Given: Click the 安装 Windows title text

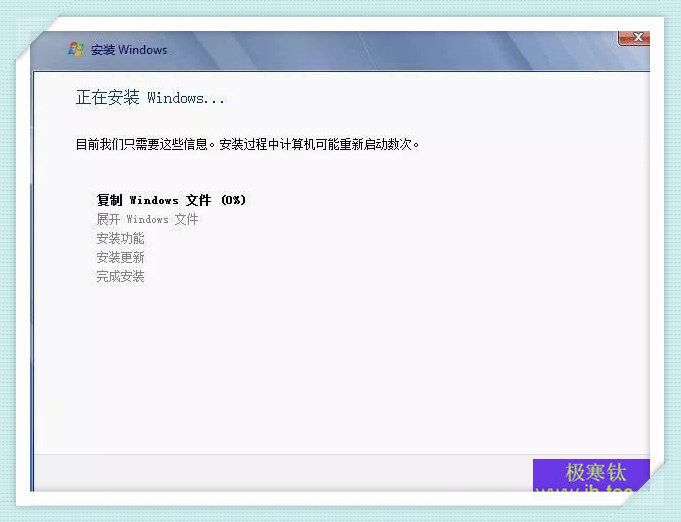Looking at the screenshot, I should [x=129, y=50].
